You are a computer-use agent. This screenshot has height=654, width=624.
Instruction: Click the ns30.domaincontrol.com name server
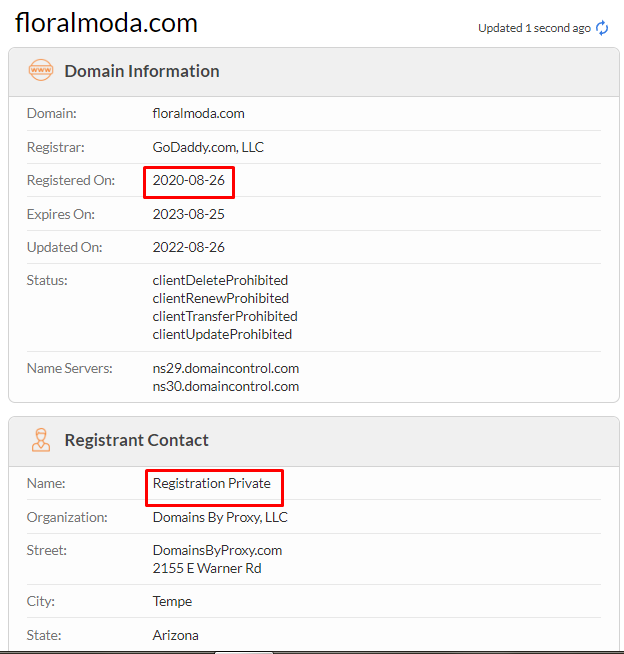226,387
